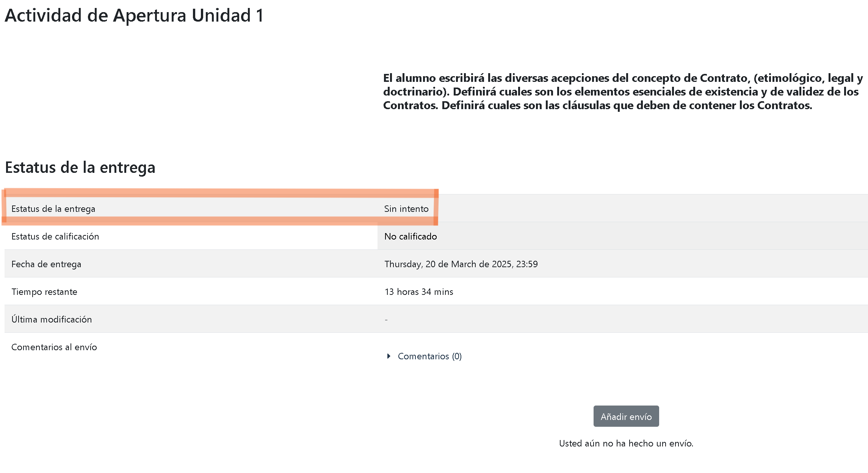Click the No calificado cell
The image size is (868, 473).
coord(622,236)
